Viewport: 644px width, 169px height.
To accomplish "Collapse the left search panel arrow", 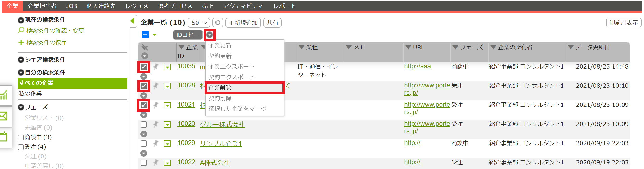I will 132,21.
